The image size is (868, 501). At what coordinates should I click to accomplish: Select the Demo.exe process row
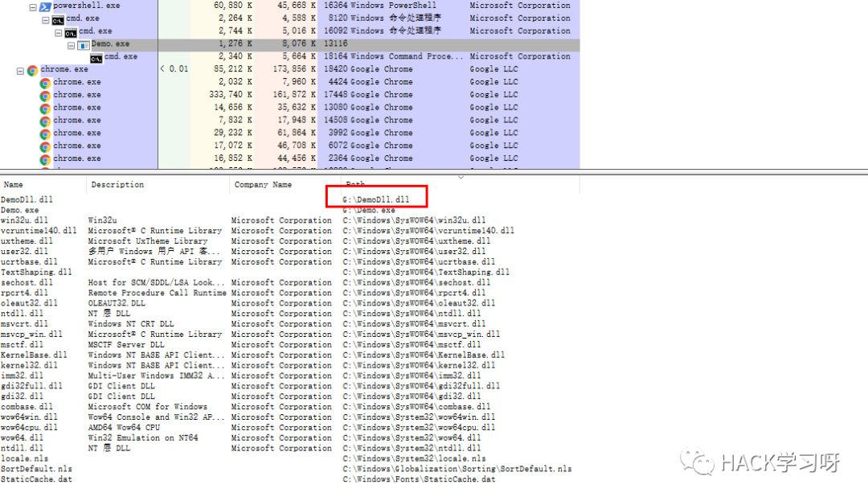pyautogui.click(x=290, y=43)
